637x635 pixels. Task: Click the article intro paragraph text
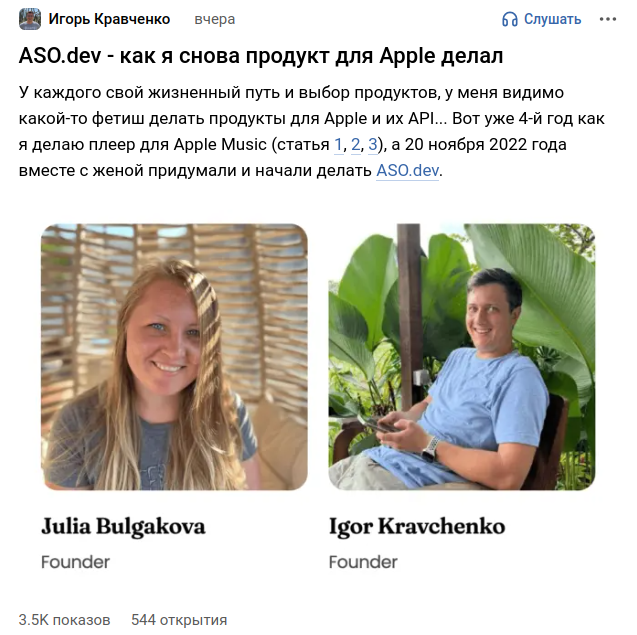tap(312, 132)
